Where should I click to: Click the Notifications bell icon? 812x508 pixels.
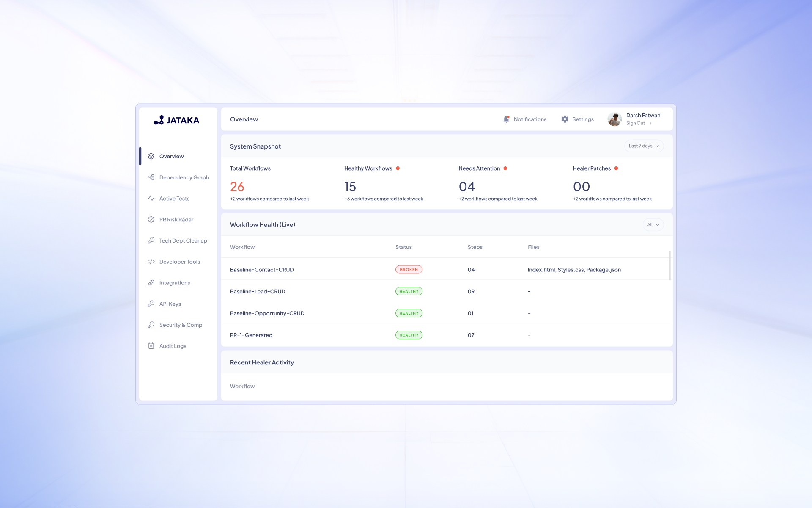506,119
